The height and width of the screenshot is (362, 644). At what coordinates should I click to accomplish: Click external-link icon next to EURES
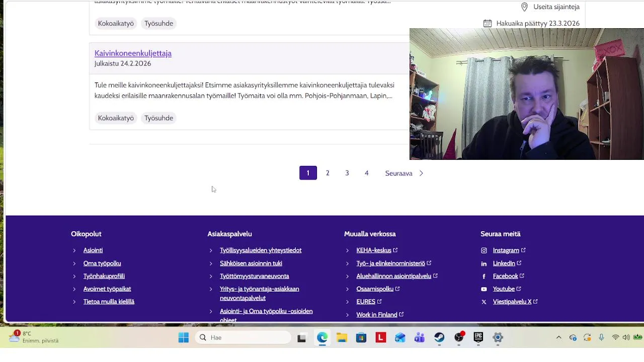[x=379, y=302]
